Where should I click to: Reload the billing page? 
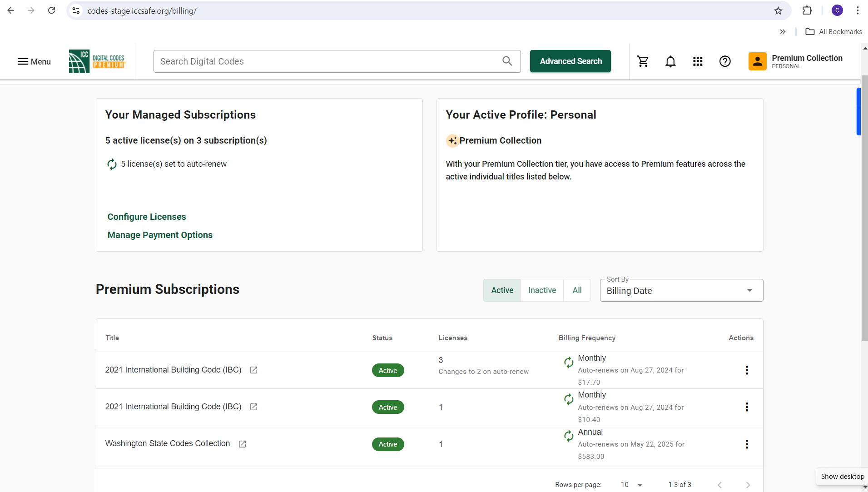coord(51,10)
